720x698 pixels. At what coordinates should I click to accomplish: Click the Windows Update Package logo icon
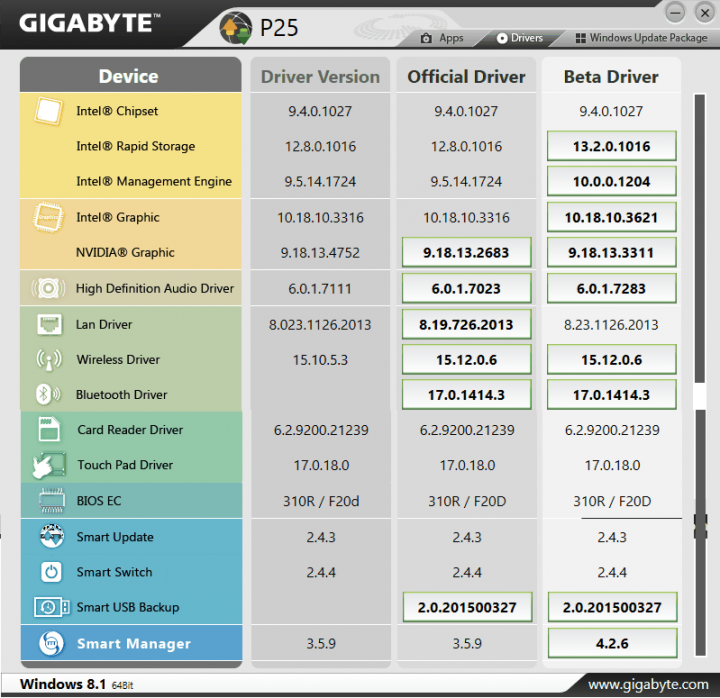(580, 38)
